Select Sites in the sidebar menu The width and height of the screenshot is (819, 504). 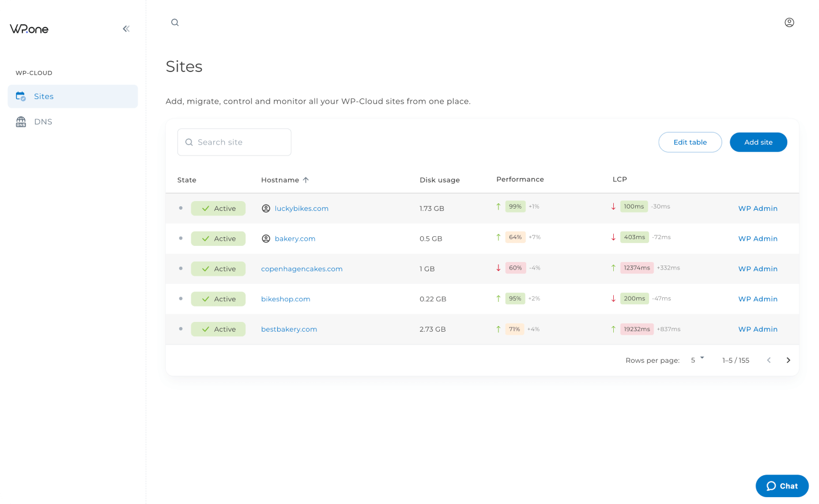(73, 96)
